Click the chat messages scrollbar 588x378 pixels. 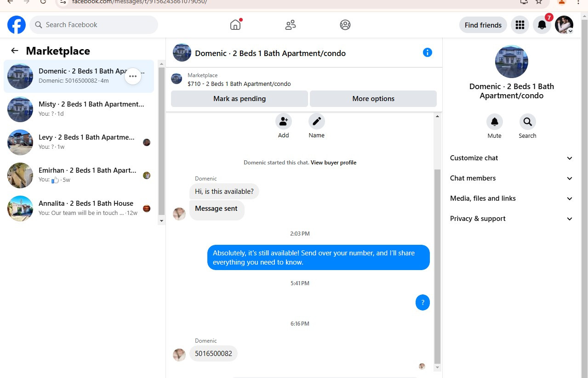point(437,266)
